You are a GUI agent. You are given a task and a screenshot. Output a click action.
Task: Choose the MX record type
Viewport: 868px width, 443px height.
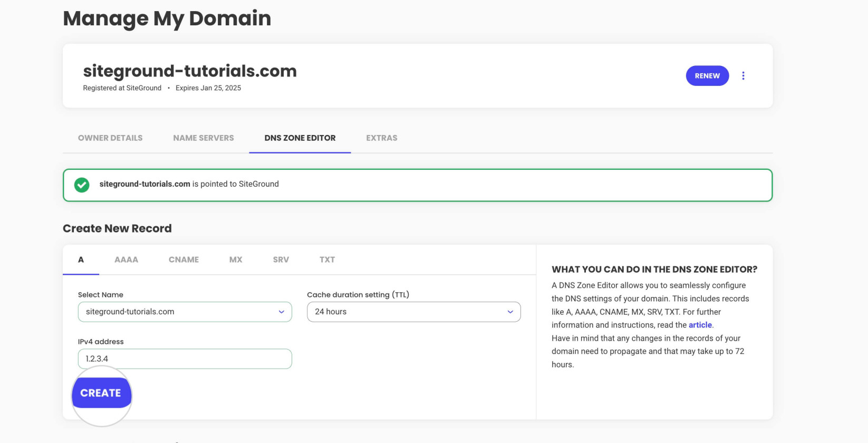pyautogui.click(x=235, y=259)
